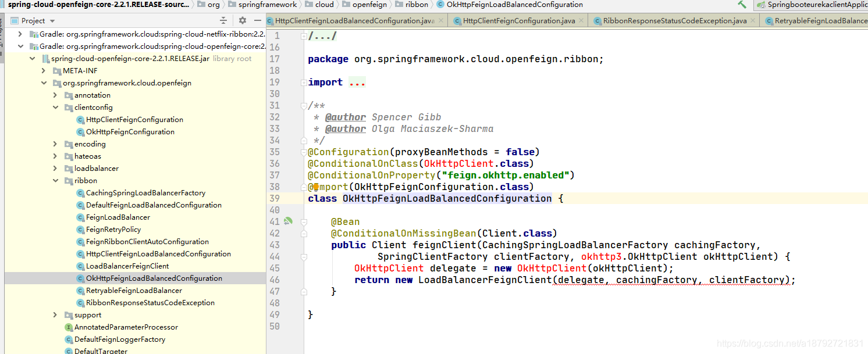This screenshot has width=868, height=354.
Task: Expand the folded header comment on line 1
Action: [304, 36]
